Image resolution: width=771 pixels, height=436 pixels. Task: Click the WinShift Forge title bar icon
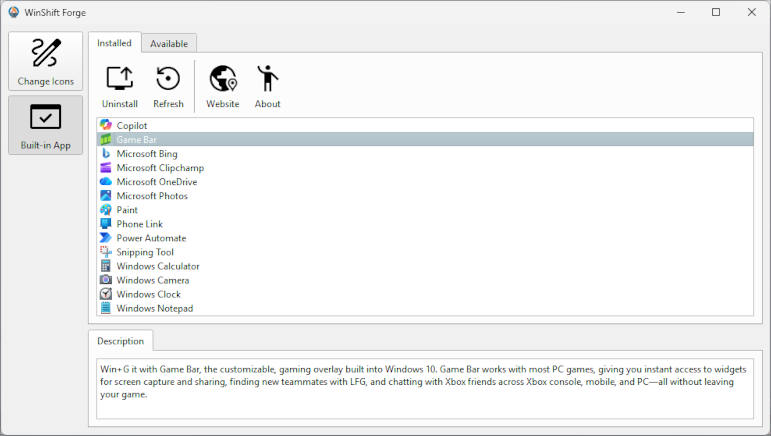pos(14,12)
